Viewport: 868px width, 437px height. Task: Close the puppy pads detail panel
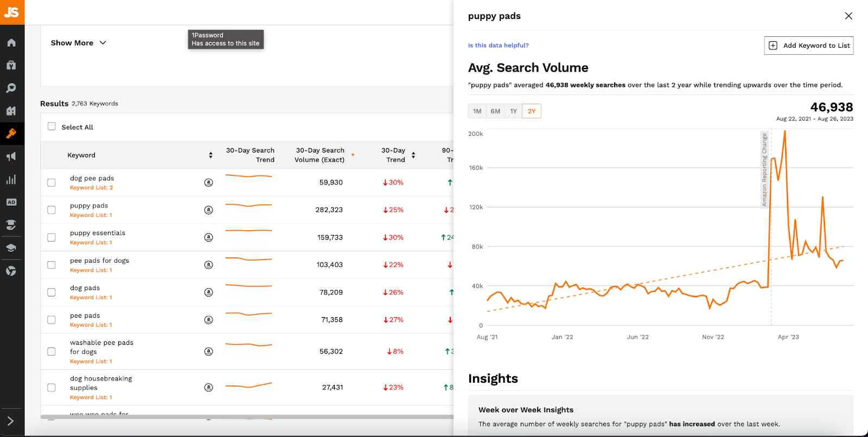(x=848, y=16)
